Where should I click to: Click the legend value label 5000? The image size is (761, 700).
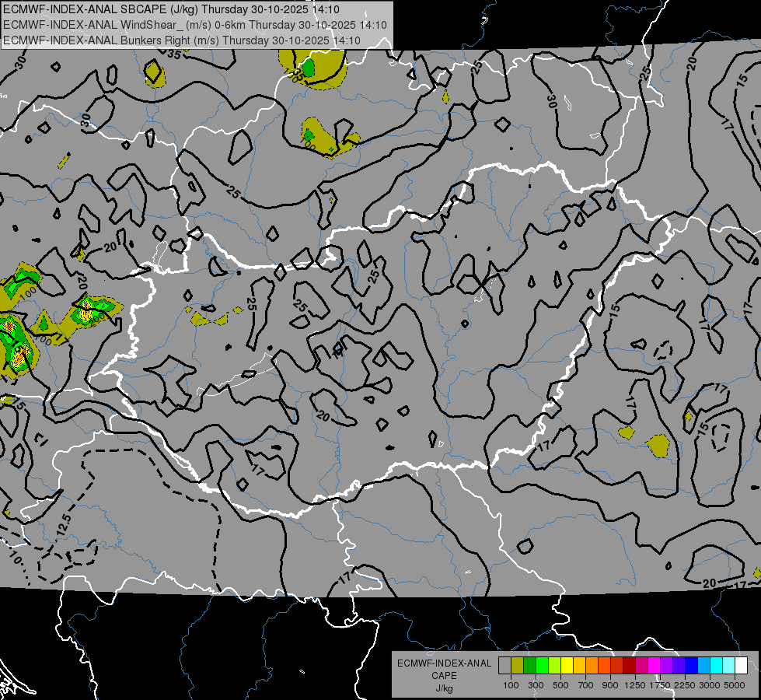pos(734,685)
